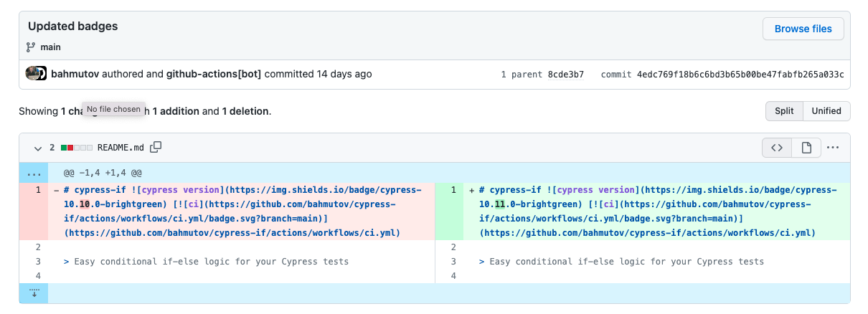
Task: Open the main branch link
Action: point(50,47)
